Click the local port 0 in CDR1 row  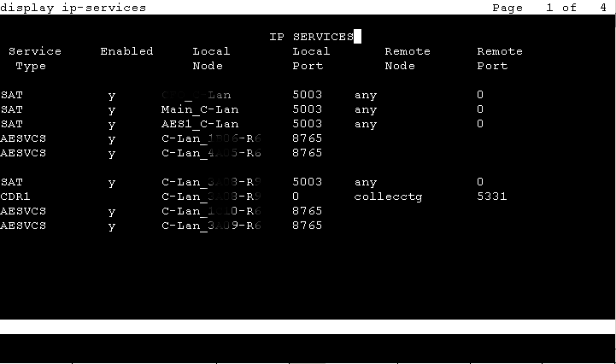(296, 197)
